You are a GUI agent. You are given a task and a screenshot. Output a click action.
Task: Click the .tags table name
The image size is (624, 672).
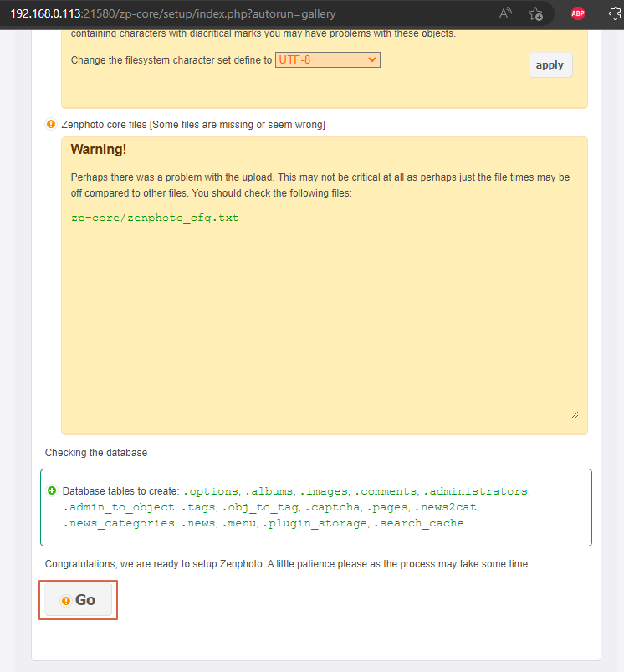coord(198,507)
